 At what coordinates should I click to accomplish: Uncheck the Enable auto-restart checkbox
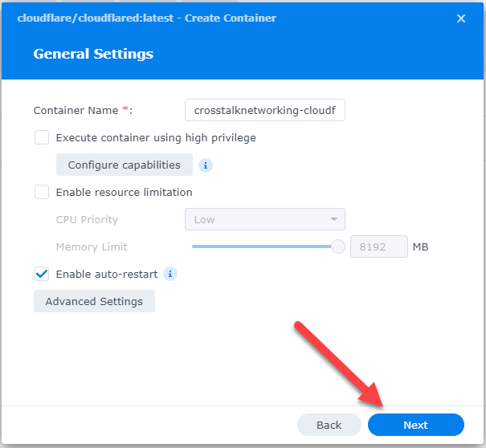42,275
